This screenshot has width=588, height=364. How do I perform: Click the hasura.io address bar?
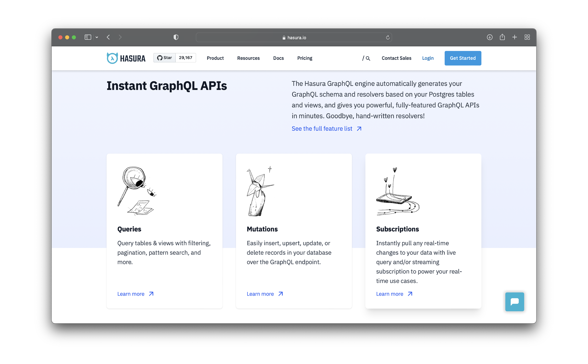[294, 38]
